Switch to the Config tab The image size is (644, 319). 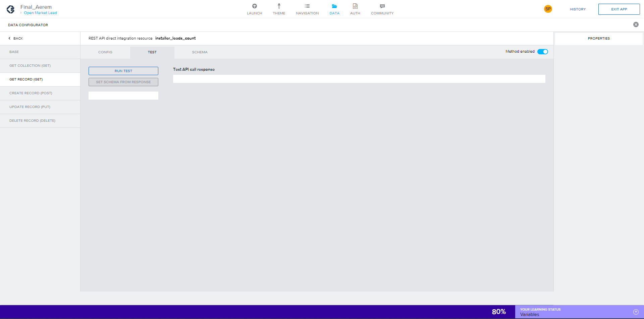(105, 52)
